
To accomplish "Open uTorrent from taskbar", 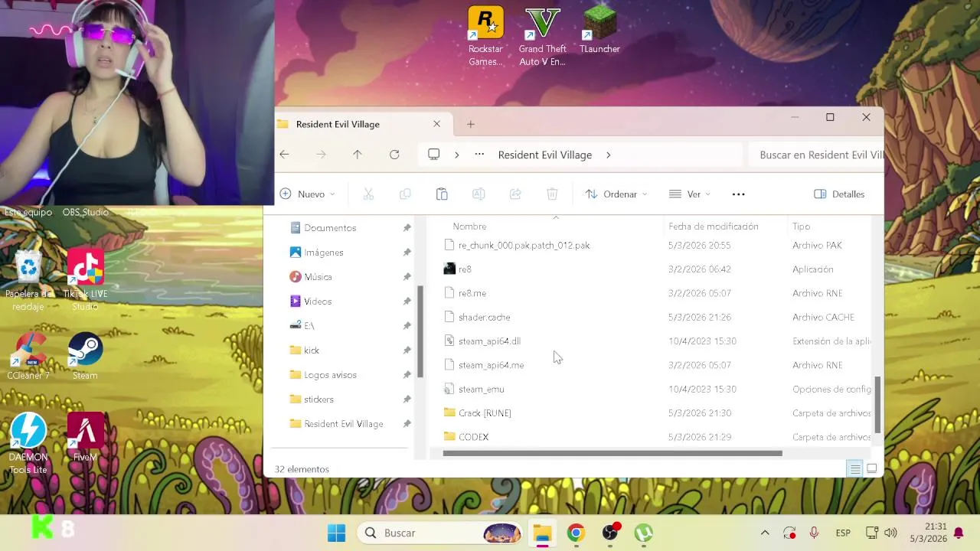I will 643,533.
